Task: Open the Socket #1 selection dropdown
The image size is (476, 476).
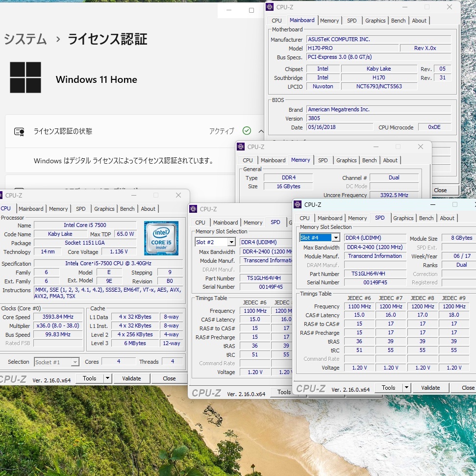Action: click(x=75, y=362)
